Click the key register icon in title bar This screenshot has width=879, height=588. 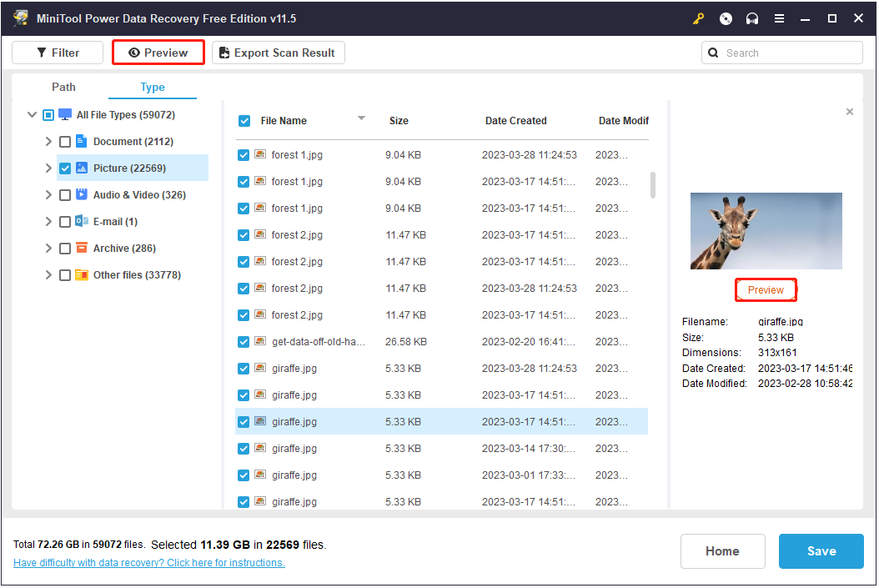(x=698, y=19)
